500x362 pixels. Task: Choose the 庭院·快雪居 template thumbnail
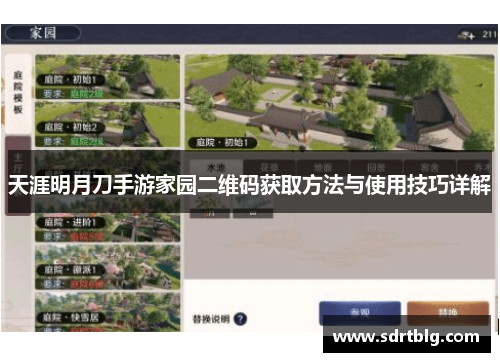tap(108, 312)
